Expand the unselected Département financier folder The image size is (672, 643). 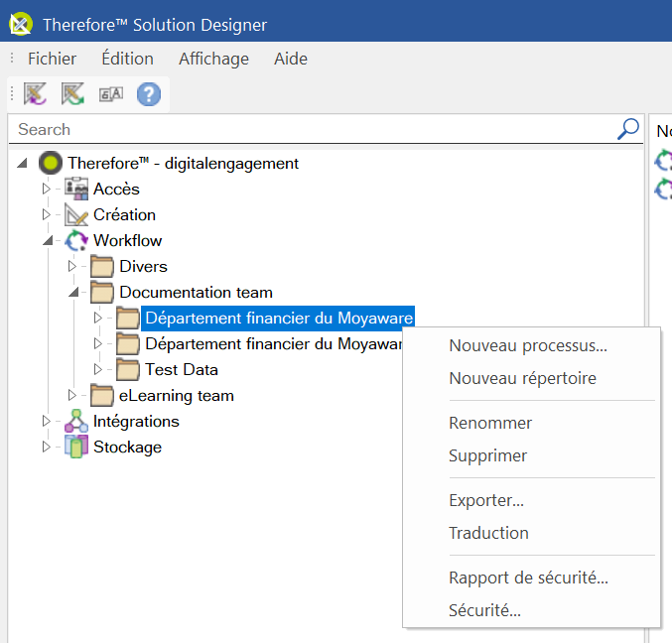point(97,343)
